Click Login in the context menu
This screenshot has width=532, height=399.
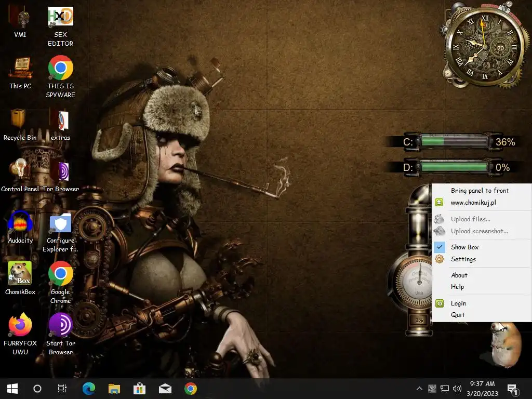pos(482,303)
